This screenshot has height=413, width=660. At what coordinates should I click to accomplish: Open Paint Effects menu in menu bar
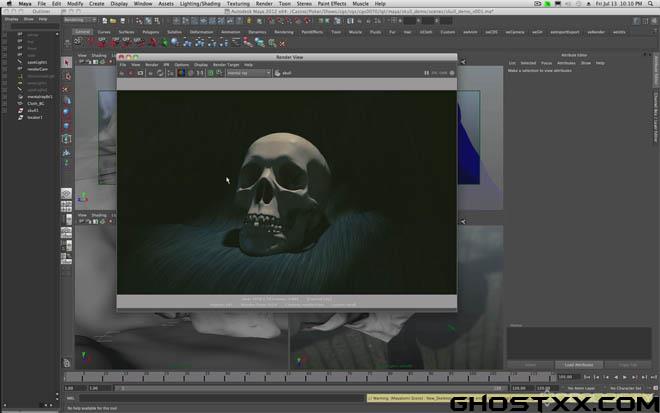tap(332, 4)
